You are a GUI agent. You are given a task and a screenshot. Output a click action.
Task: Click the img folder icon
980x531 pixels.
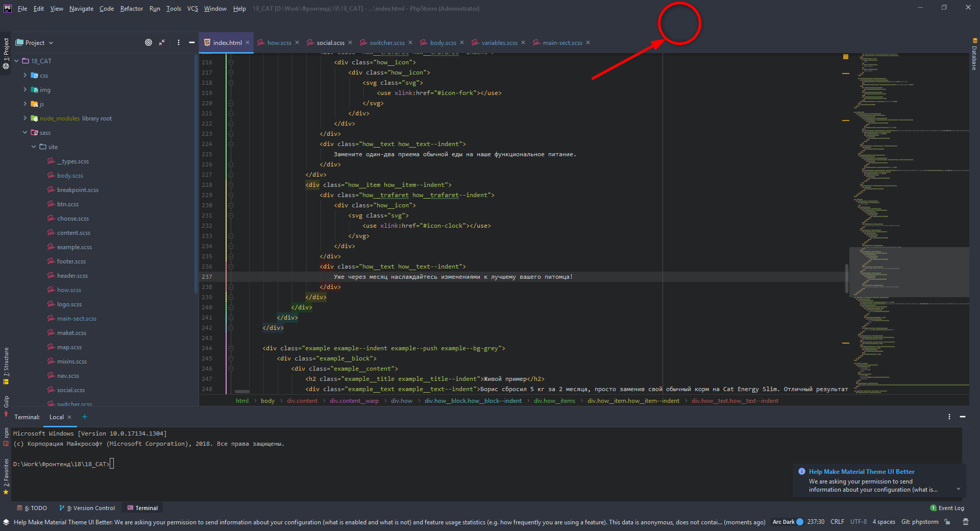pos(34,89)
